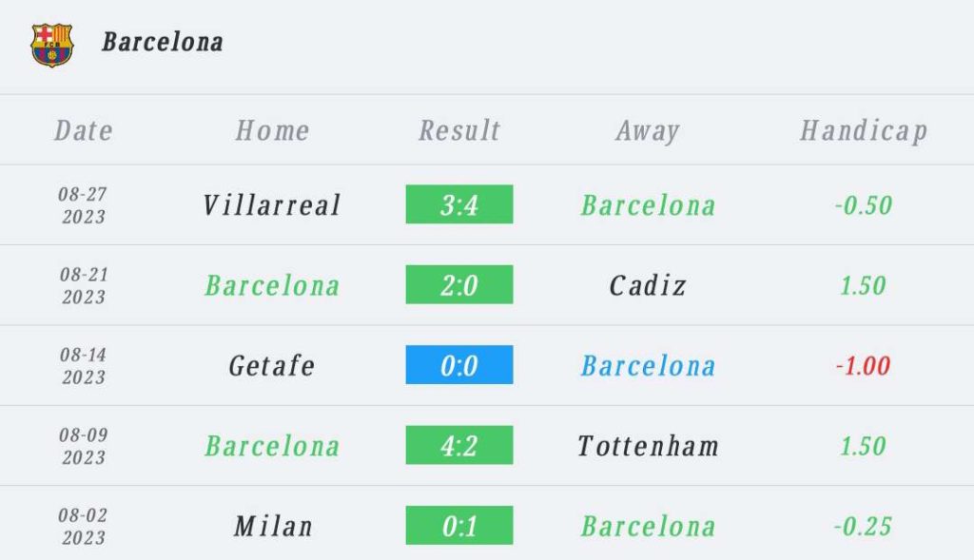Click the FC Barcelona crest icon
This screenshot has width=974, height=560.
coord(51,44)
